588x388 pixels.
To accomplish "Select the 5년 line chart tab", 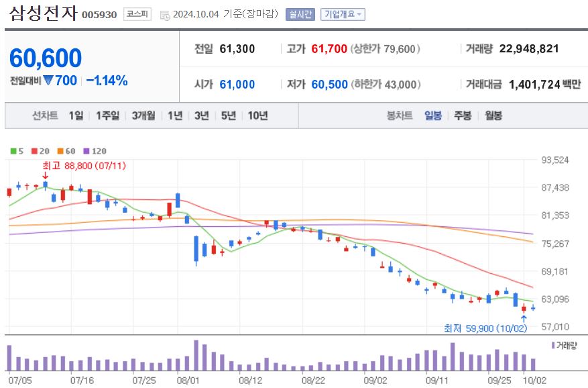I will (229, 115).
